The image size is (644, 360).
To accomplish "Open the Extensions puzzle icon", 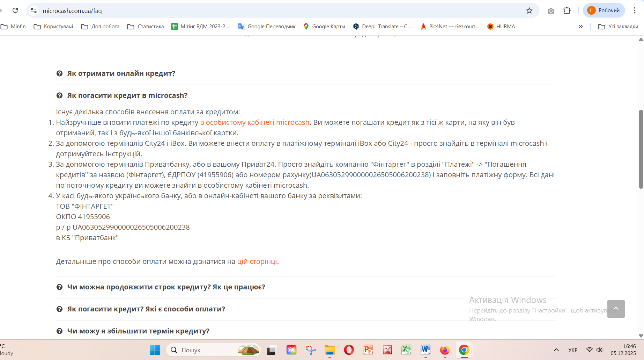I will [x=567, y=10].
